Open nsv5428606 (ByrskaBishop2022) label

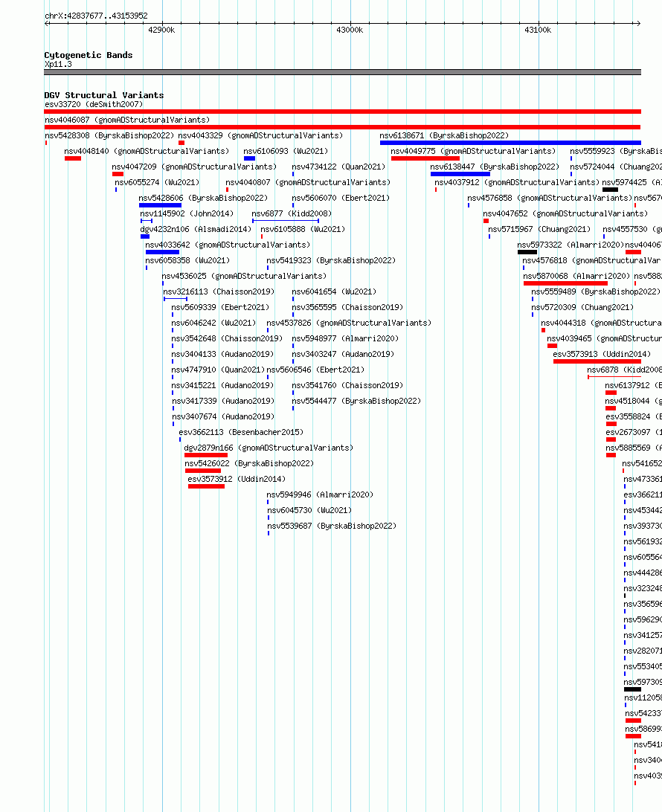point(203,197)
